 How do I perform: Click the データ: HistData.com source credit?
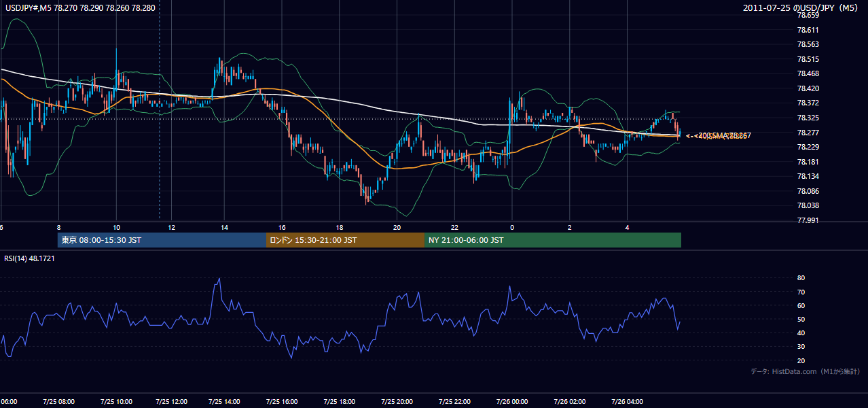coord(806,371)
